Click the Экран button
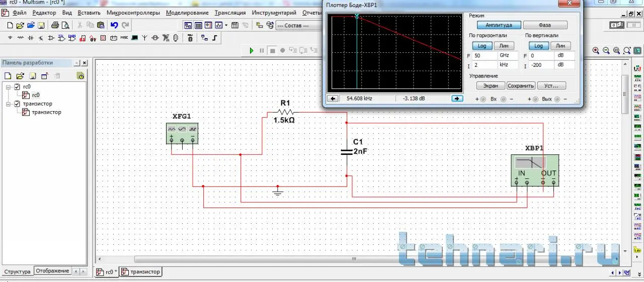The image size is (644, 282). coord(491,86)
